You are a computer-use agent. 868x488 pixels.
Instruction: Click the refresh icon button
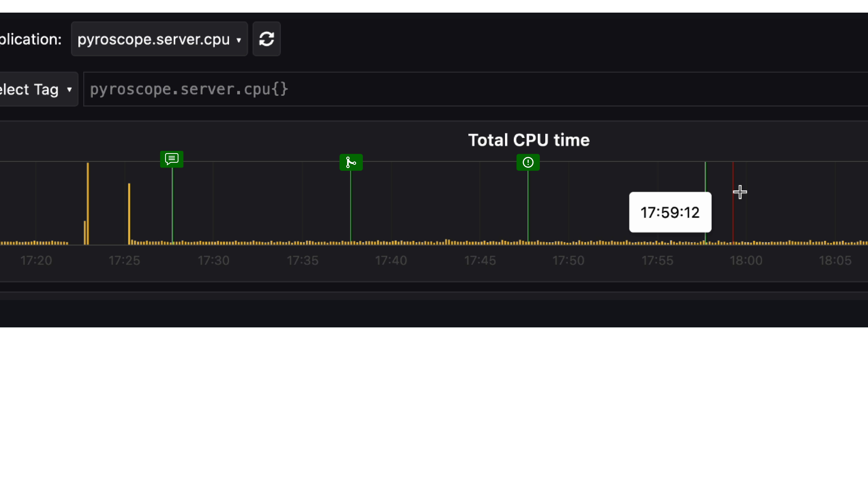(x=266, y=39)
